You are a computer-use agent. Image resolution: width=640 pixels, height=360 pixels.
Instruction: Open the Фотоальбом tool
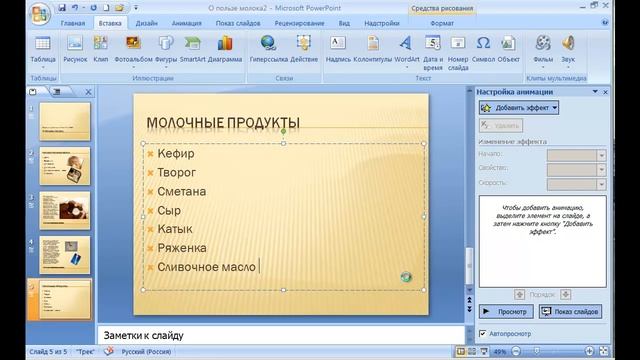(133, 51)
